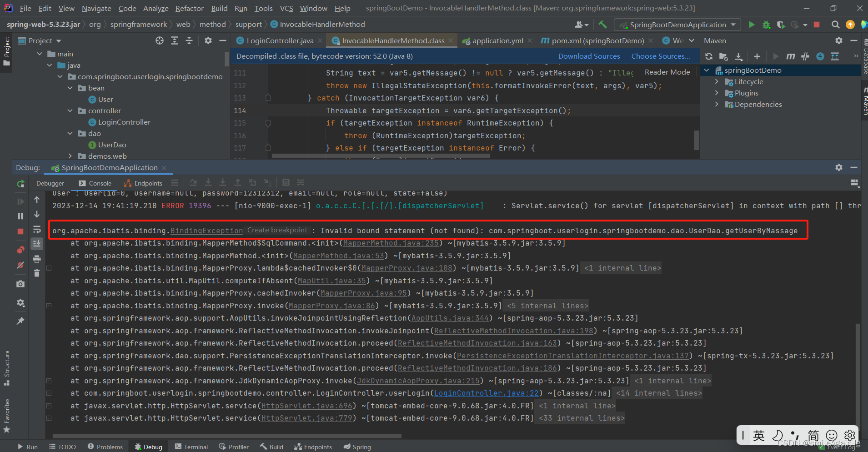Click the orange update arrow icon
The width and height of the screenshot is (868, 452).
[850, 25]
